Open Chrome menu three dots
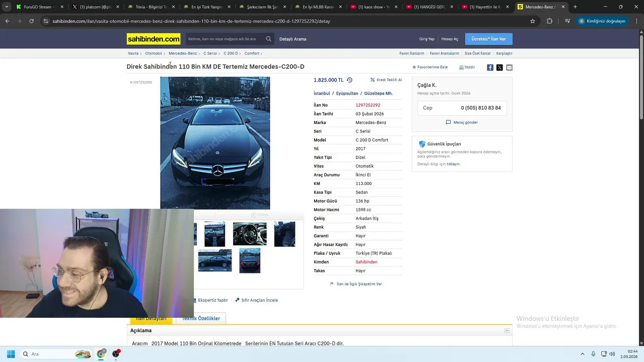This screenshot has width=644, height=362. (635, 21)
